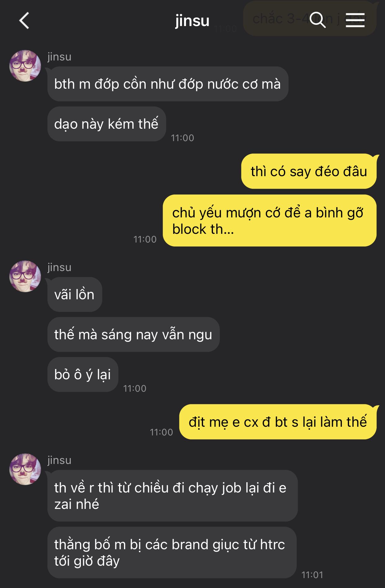Viewport: 385px width, 588px height.
Task: Tap the 'jinsu' chat title
Action: point(192,21)
